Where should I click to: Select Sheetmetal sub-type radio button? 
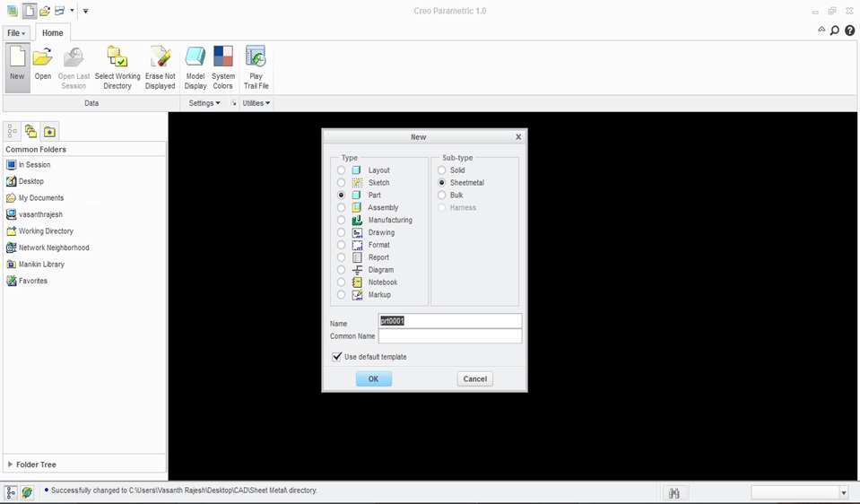pos(441,183)
